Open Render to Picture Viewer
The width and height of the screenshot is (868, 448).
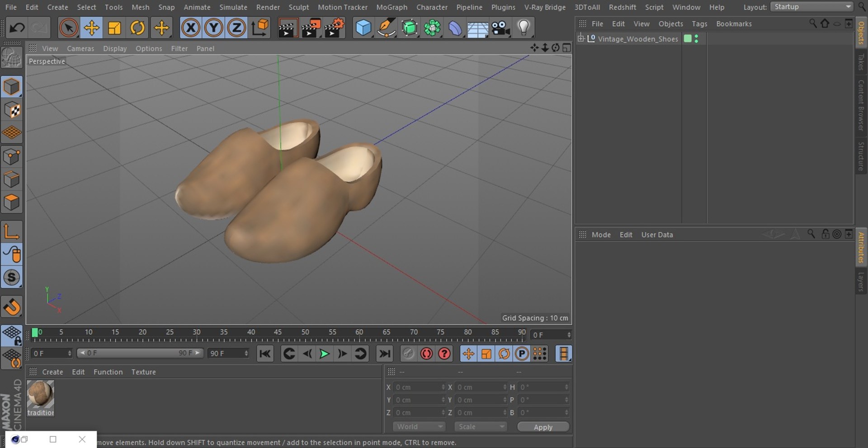[311, 28]
